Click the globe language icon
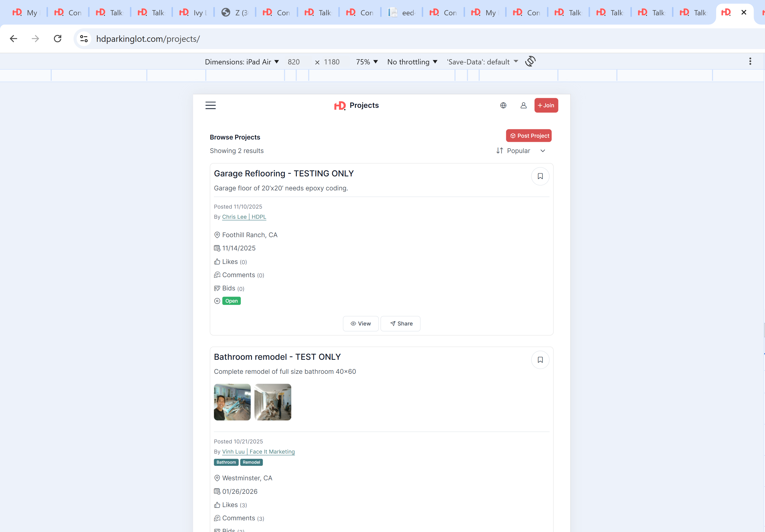765x532 pixels. 503,106
